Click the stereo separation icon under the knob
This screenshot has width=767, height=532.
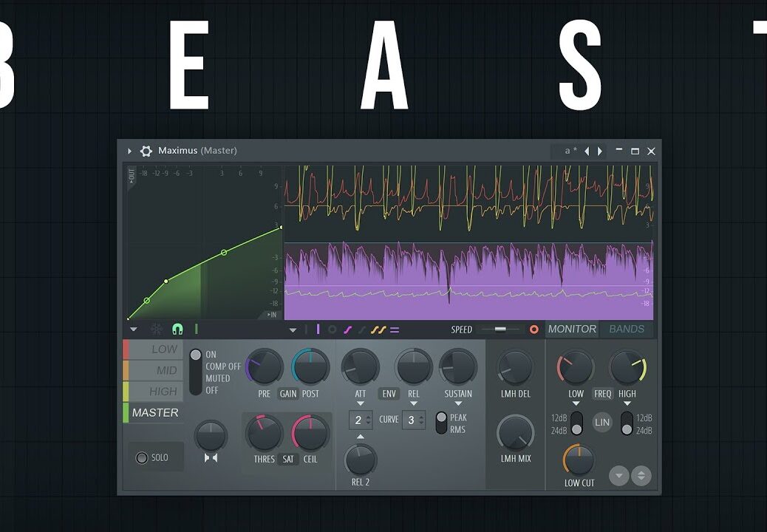tap(211, 457)
